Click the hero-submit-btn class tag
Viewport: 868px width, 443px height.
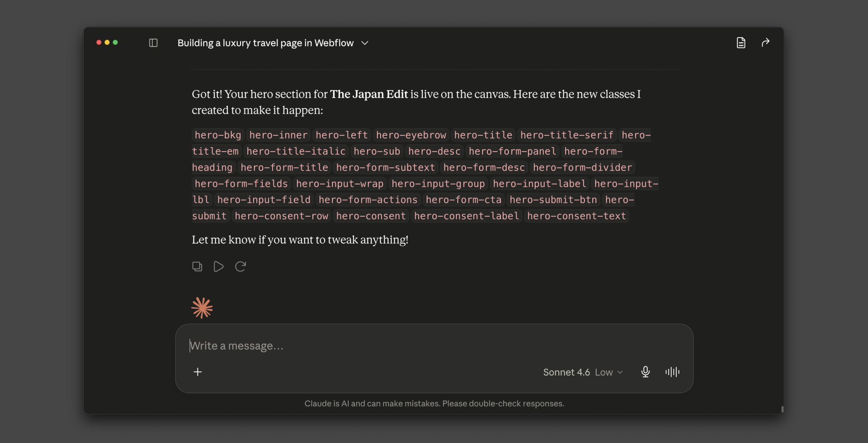tap(553, 200)
